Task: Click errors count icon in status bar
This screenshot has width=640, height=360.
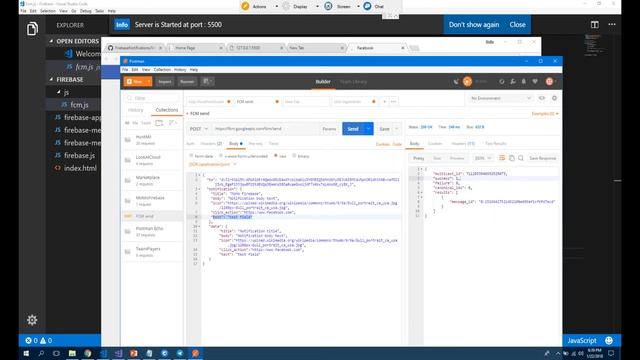Action: [28, 340]
